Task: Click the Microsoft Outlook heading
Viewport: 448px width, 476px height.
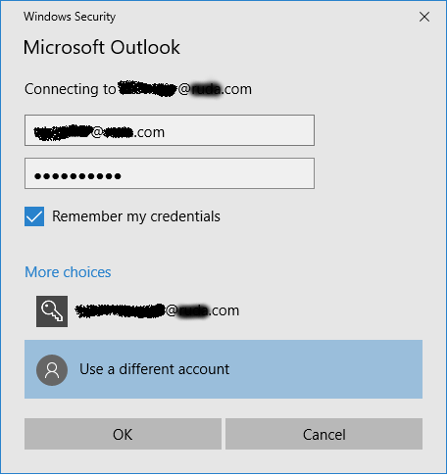Action: (102, 47)
